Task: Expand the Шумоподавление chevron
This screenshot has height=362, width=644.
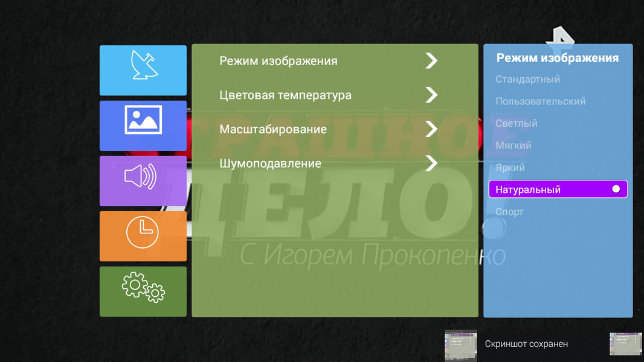Action: coord(431,163)
